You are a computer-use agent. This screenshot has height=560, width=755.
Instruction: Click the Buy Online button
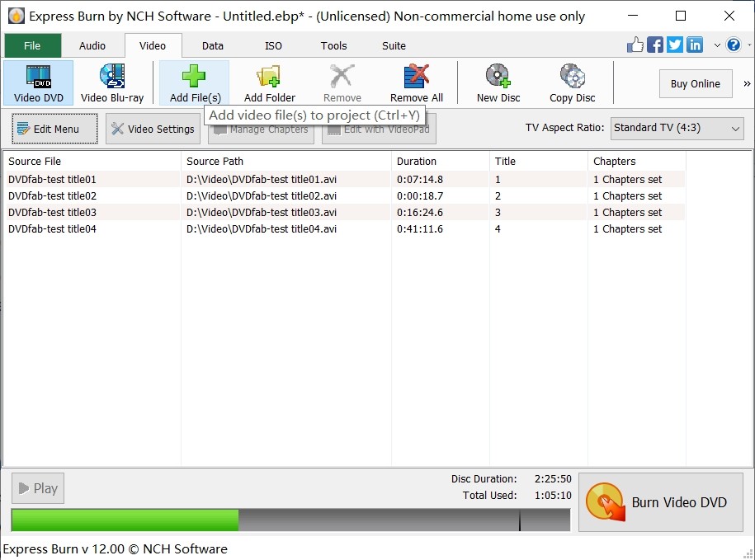click(x=696, y=83)
